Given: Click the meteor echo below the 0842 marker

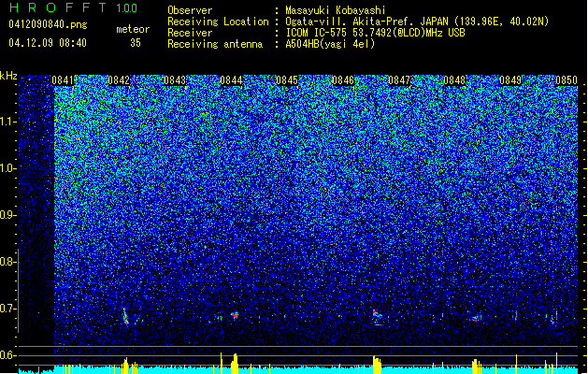Looking at the screenshot, I should pyautogui.click(x=125, y=316).
